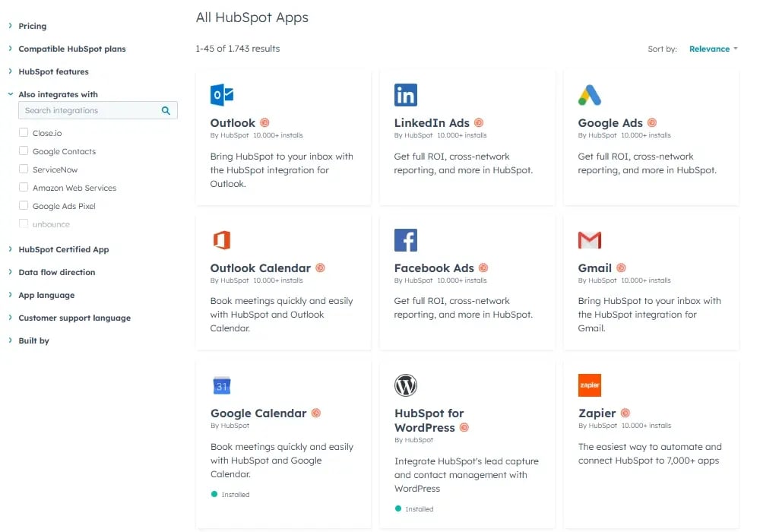Click certified badge next to HubSpot for WordPress
The image size is (760, 532).
[464, 427]
